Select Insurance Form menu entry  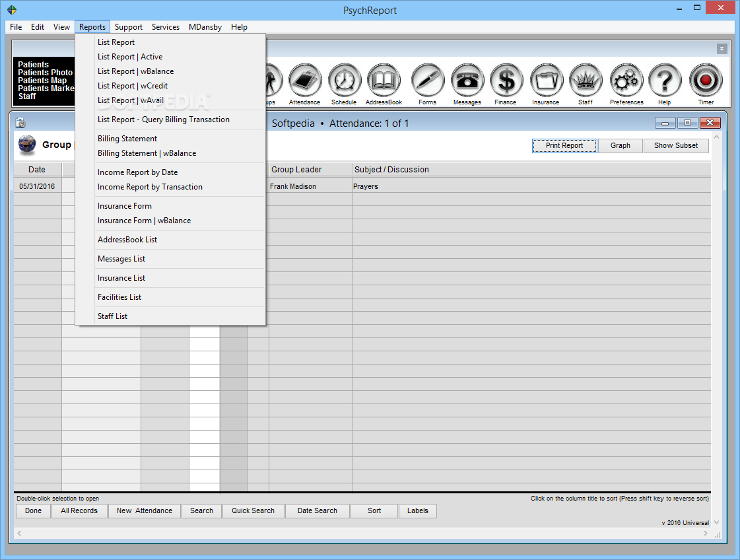pos(170,206)
